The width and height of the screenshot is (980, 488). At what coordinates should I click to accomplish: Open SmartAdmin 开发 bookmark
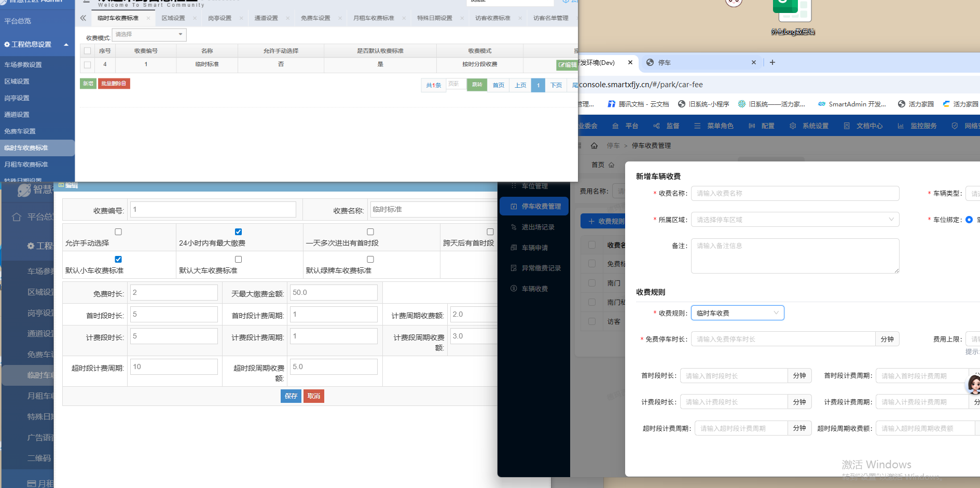pyautogui.click(x=852, y=104)
